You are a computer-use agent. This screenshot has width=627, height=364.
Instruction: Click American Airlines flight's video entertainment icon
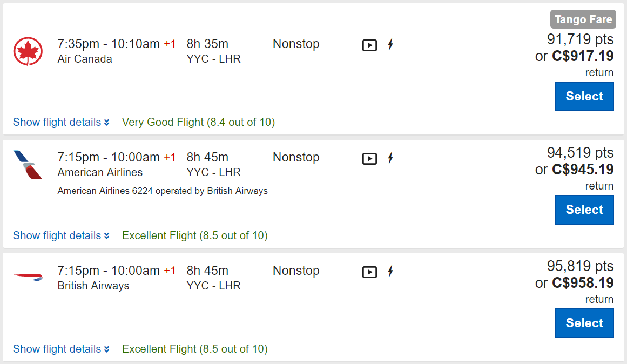coord(369,158)
